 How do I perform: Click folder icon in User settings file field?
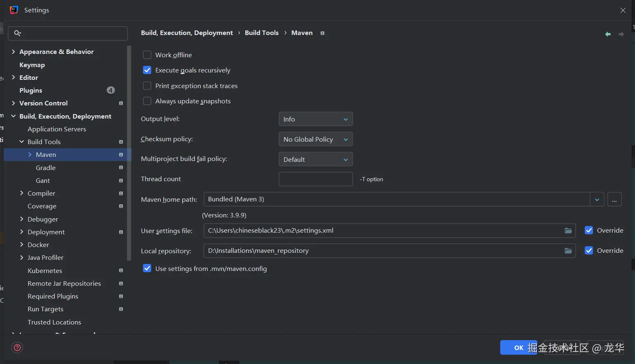568,231
